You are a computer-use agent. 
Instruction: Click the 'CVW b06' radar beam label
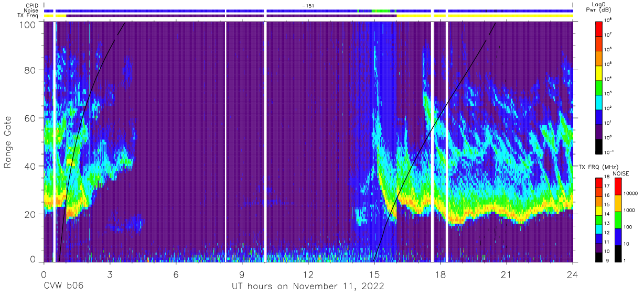click(63, 287)
